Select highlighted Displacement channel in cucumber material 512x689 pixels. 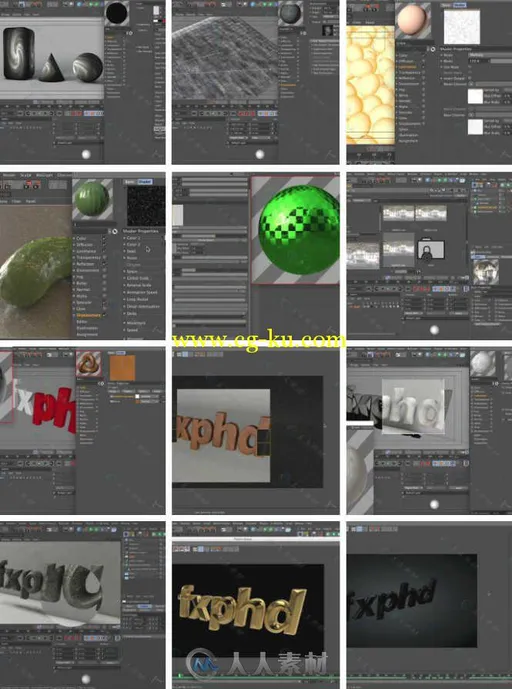[x=88, y=315]
